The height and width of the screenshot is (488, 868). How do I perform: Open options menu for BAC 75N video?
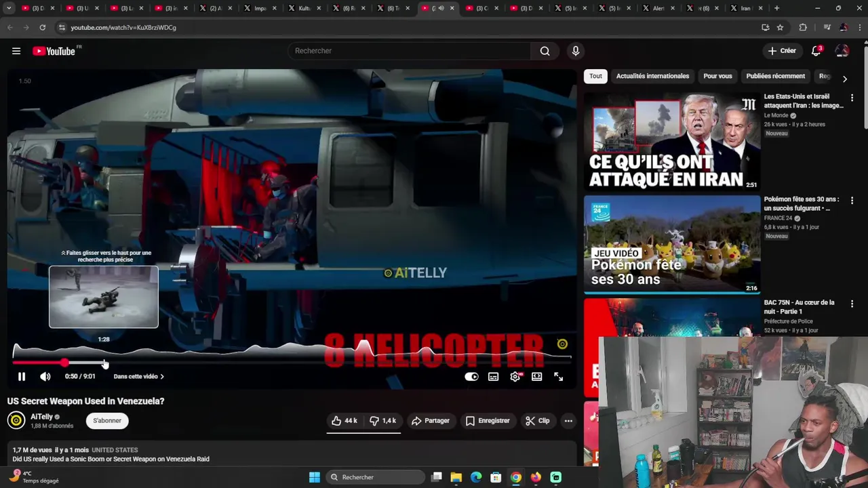coord(852,304)
